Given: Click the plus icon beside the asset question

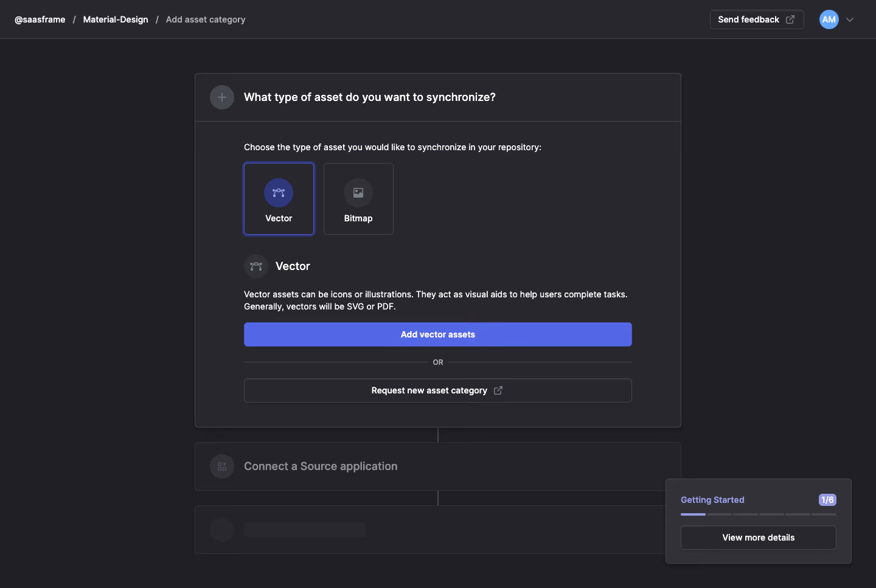Looking at the screenshot, I should (x=222, y=97).
